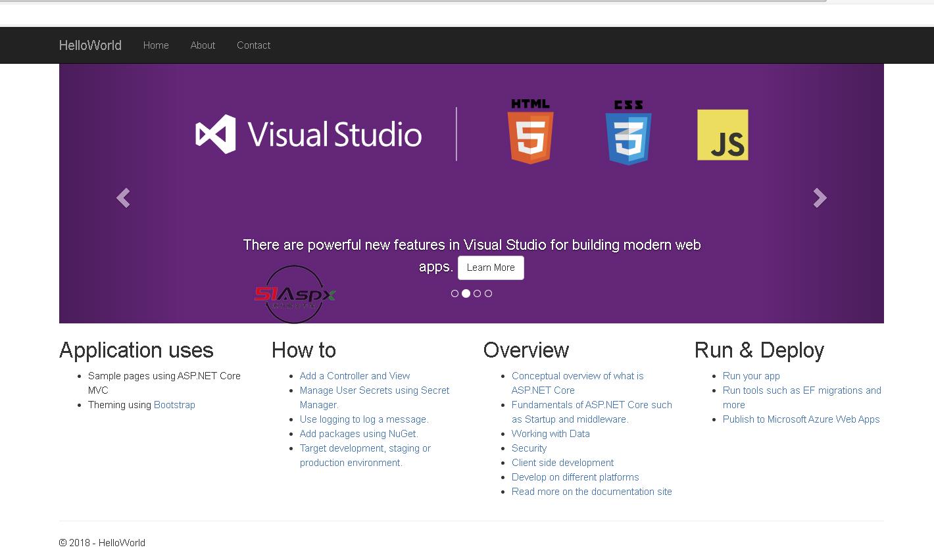
Task: Open the About page from navbar
Action: [x=203, y=45]
